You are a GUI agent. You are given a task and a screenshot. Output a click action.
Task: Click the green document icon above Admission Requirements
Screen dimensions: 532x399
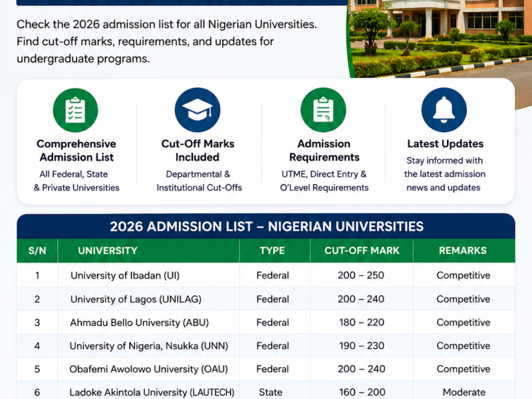323,110
